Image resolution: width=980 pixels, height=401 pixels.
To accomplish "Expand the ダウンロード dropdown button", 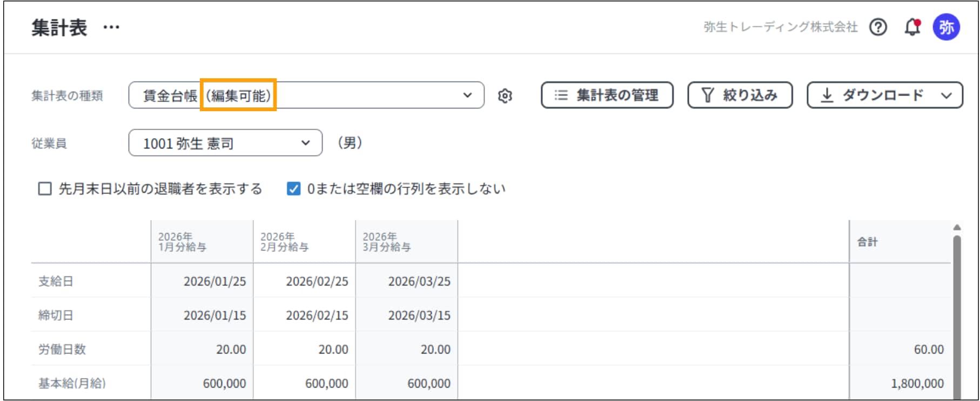I will pyautogui.click(x=885, y=96).
